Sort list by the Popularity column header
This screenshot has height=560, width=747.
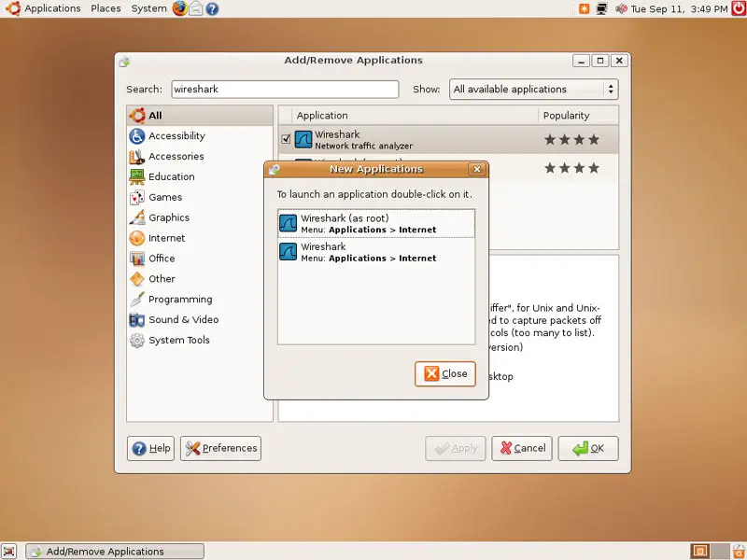(x=566, y=116)
